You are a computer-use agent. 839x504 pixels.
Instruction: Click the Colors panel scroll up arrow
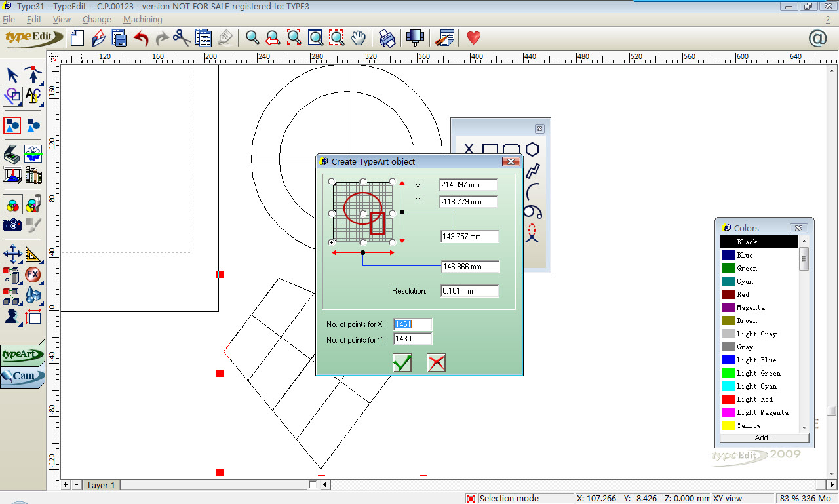(x=804, y=241)
